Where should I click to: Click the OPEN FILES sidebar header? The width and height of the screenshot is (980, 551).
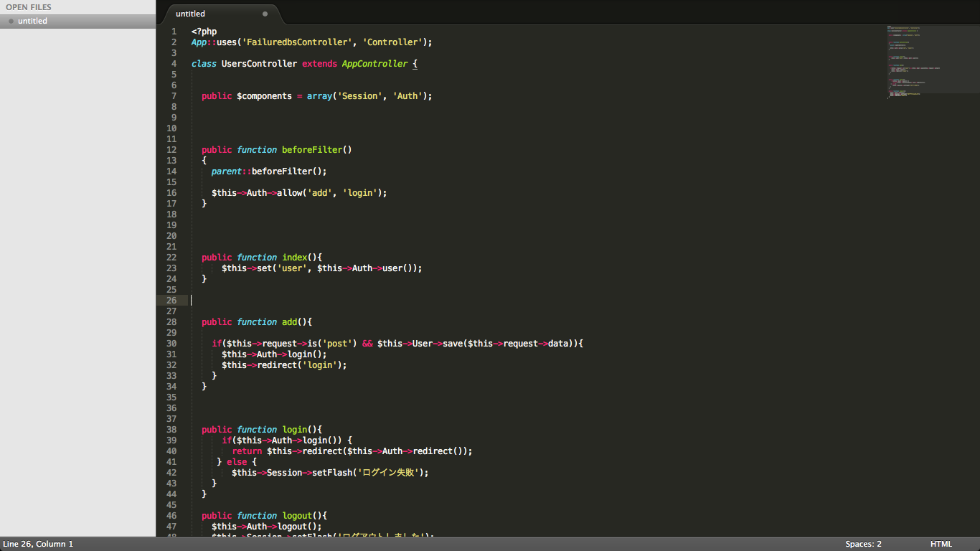(x=29, y=7)
